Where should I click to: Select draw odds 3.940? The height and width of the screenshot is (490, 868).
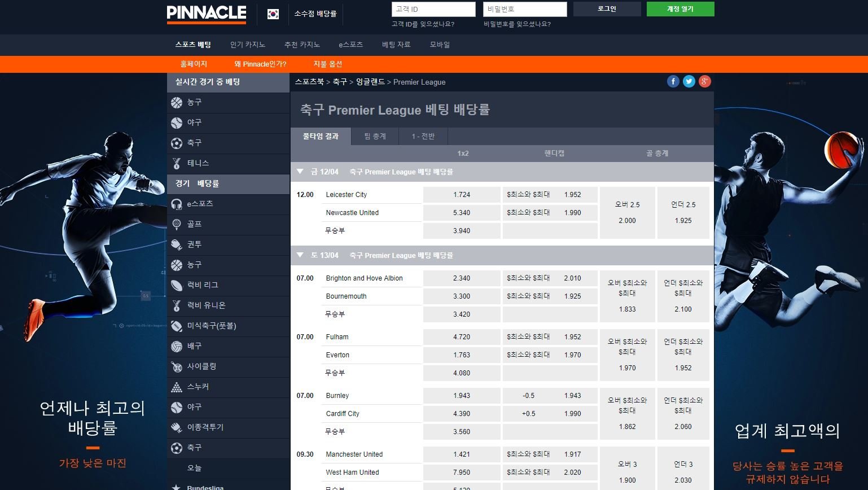(x=462, y=231)
